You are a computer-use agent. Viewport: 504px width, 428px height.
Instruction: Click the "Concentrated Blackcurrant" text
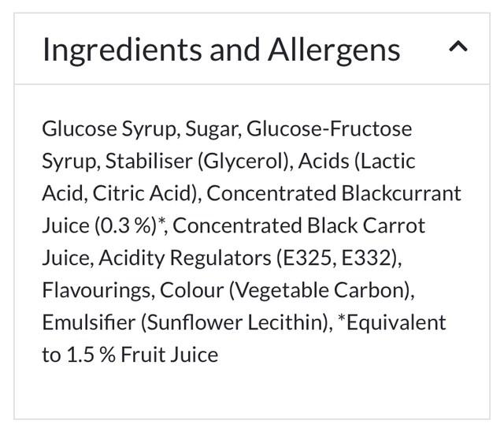[x=334, y=193]
